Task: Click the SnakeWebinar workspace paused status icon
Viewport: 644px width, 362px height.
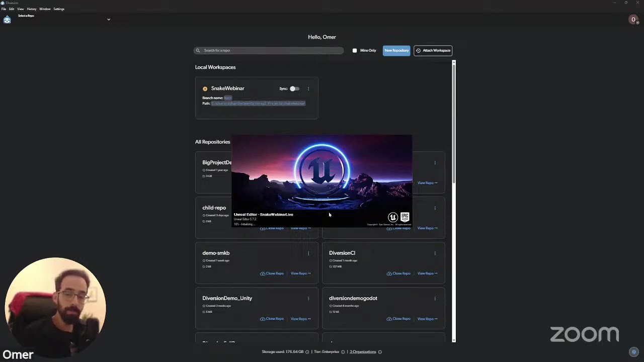Action: (x=205, y=88)
